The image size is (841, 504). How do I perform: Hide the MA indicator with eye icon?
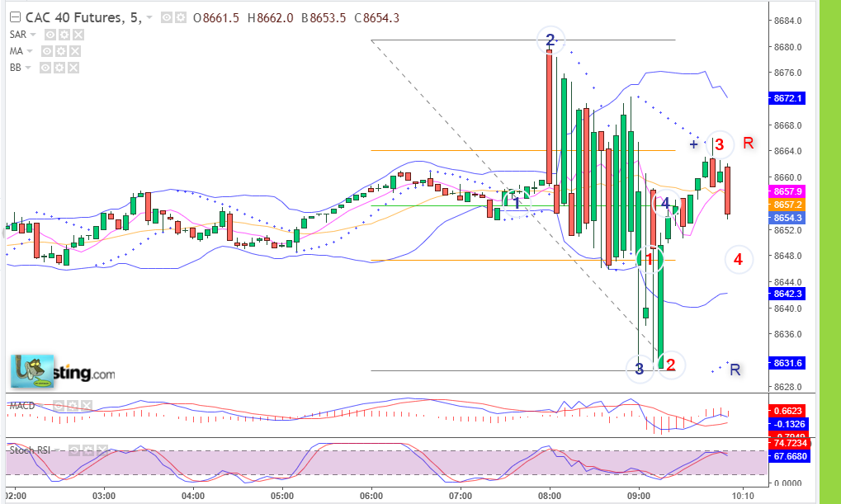(x=47, y=51)
